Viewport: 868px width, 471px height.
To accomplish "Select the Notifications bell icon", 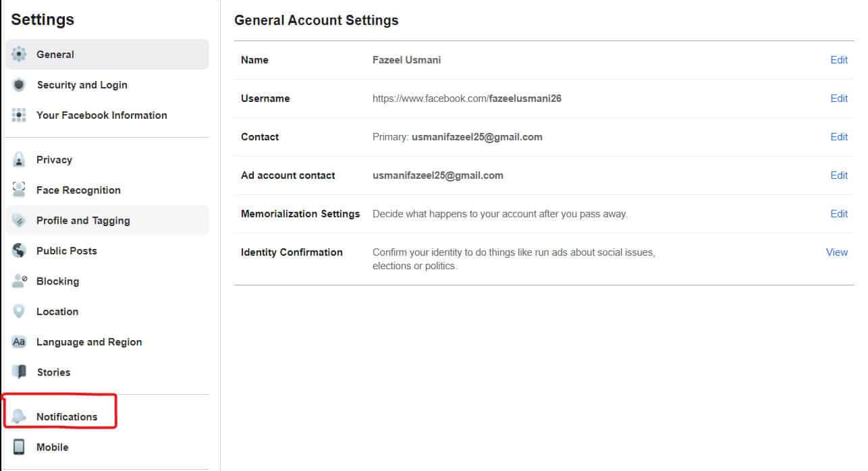I will click(18, 416).
